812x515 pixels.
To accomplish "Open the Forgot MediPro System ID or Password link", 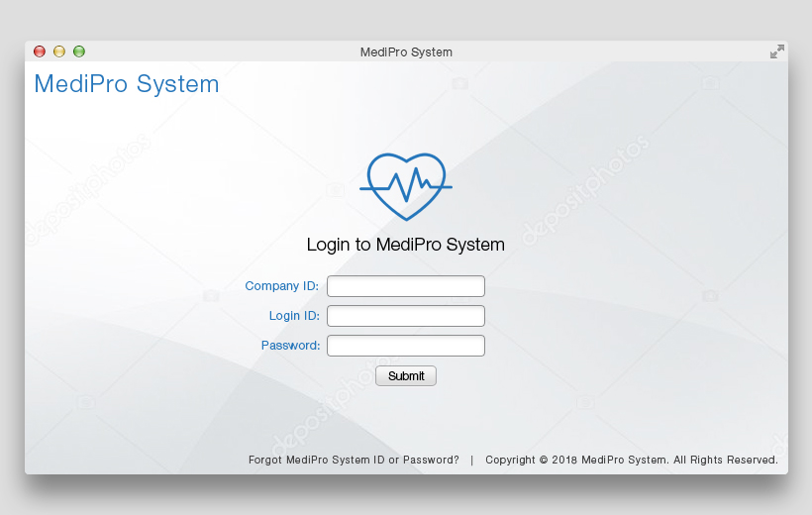I will 354,461.
